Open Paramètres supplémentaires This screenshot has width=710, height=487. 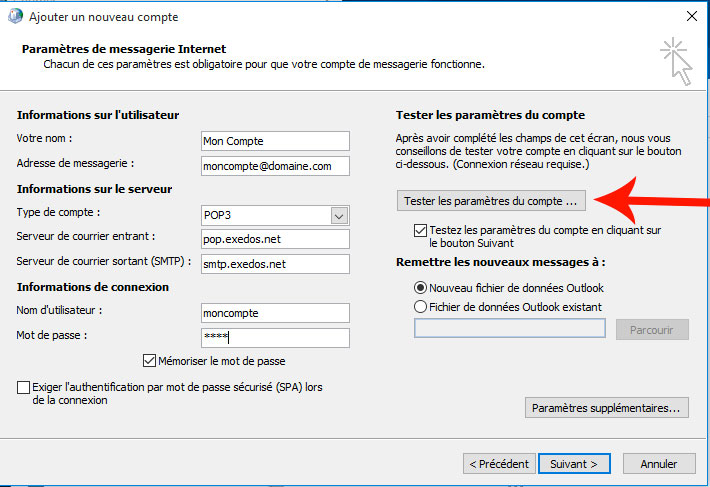(x=607, y=408)
